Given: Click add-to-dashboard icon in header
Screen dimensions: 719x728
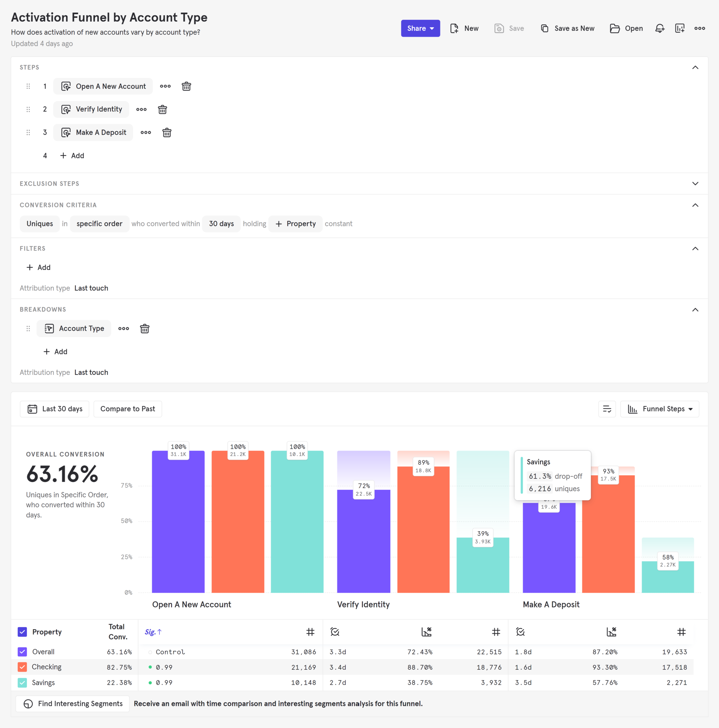Looking at the screenshot, I should (679, 28).
